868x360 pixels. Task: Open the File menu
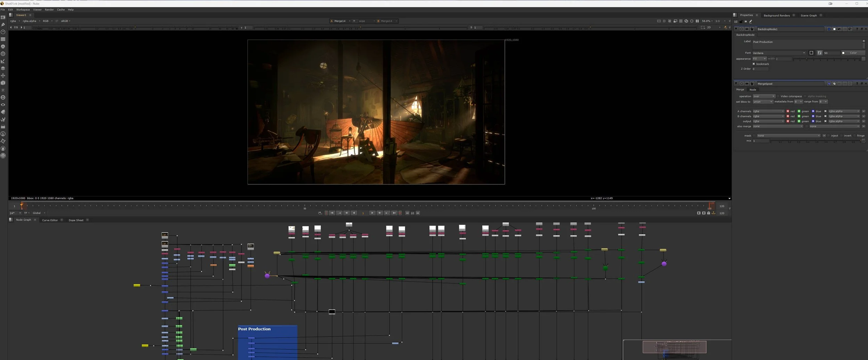point(3,10)
